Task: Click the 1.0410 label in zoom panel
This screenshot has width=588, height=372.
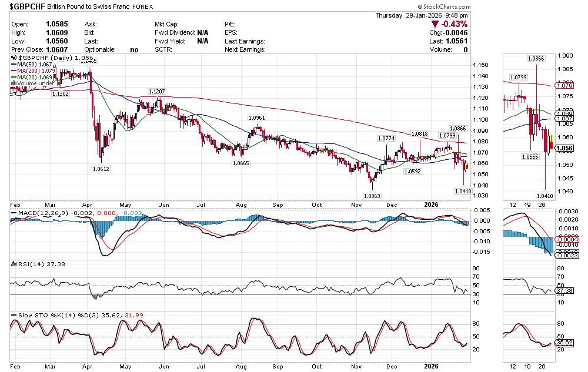Action: (544, 195)
